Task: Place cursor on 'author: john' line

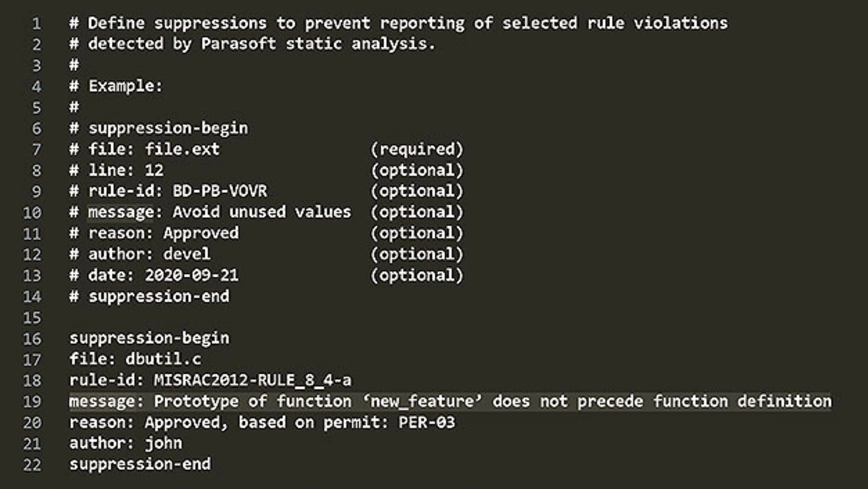Action: pos(125,444)
